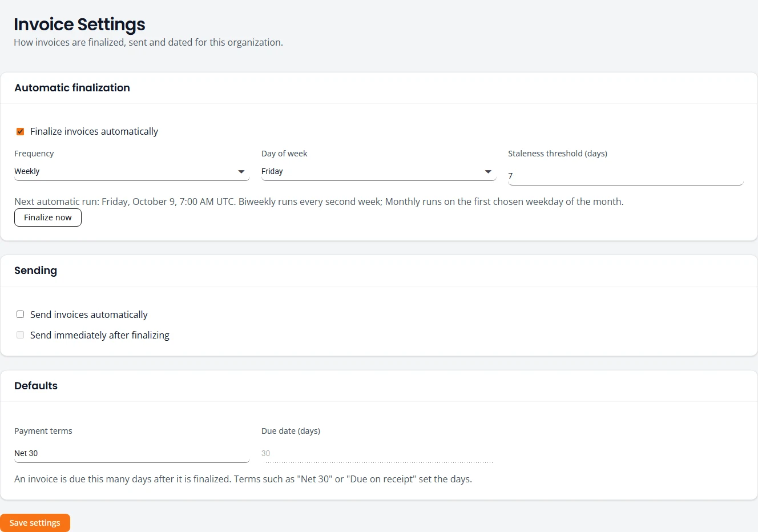Save the invoice settings
758x532 pixels.
click(35, 523)
